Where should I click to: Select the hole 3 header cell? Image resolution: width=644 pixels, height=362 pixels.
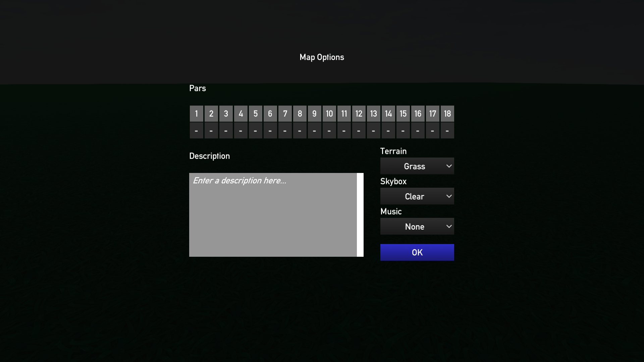(226, 114)
